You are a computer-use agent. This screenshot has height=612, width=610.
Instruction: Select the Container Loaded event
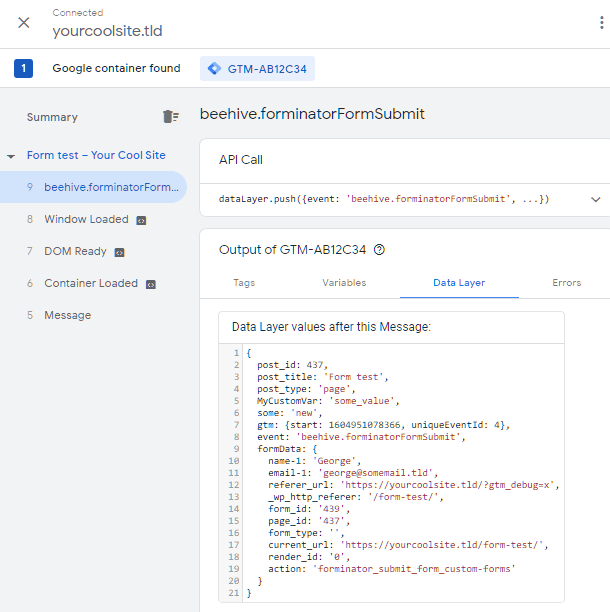point(91,283)
